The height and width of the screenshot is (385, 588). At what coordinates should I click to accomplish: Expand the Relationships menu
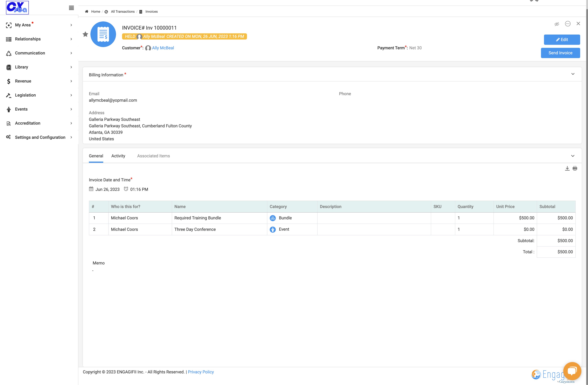(x=39, y=39)
